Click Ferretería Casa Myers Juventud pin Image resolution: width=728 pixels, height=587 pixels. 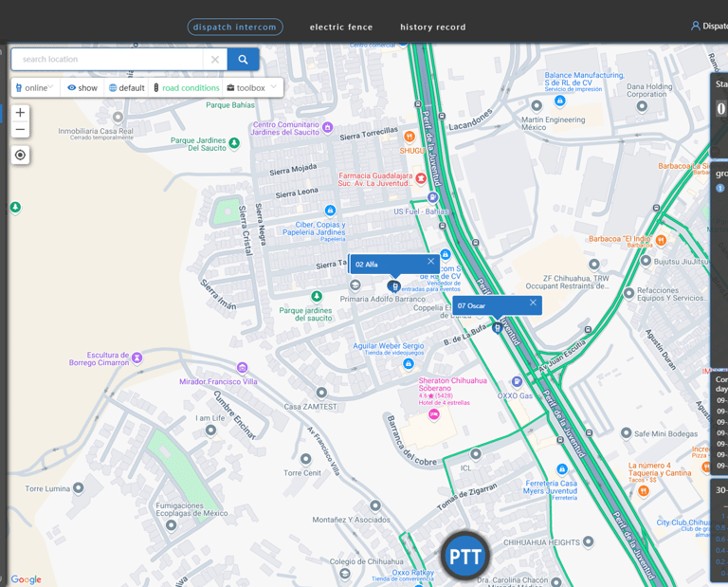click(562, 468)
